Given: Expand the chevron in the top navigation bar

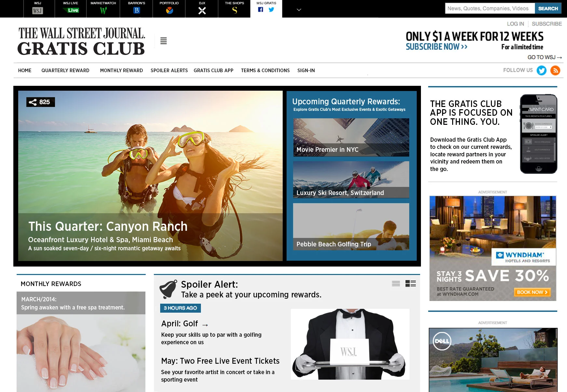Looking at the screenshot, I should tap(299, 10).
